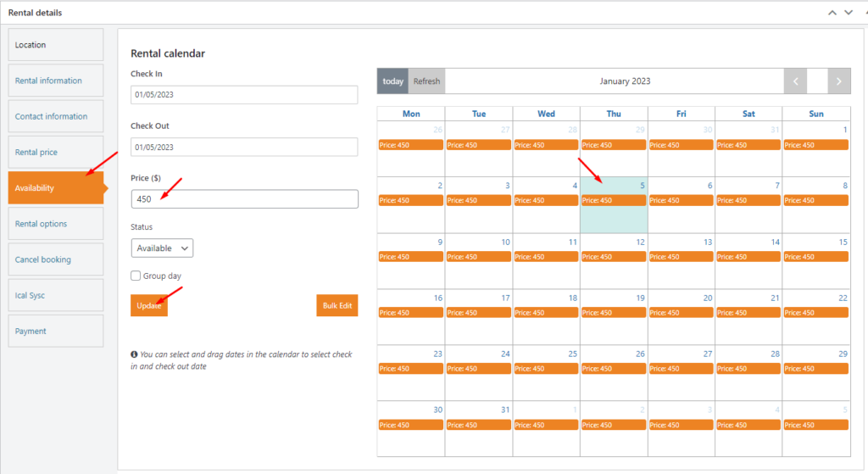This screenshot has width=868, height=474.
Task: Focus the Price ($) input field
Action: coord(244,199)
